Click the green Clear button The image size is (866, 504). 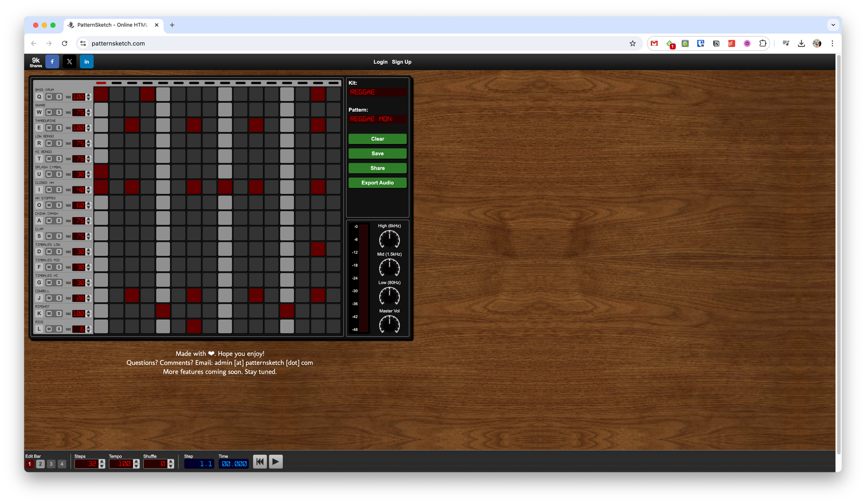tap(377, 139)
